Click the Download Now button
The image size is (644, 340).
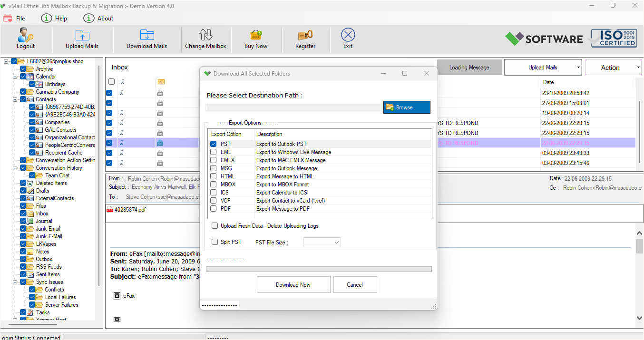pos(293,285)
